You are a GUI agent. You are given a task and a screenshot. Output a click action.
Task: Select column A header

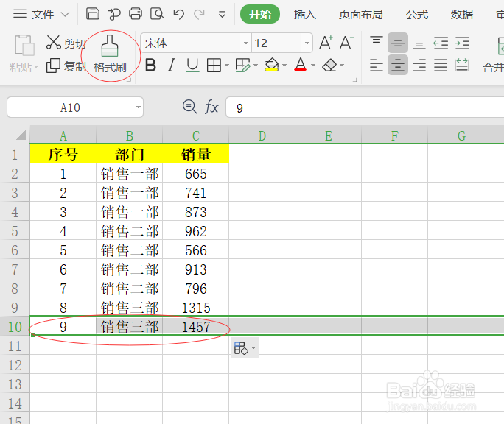63,135
